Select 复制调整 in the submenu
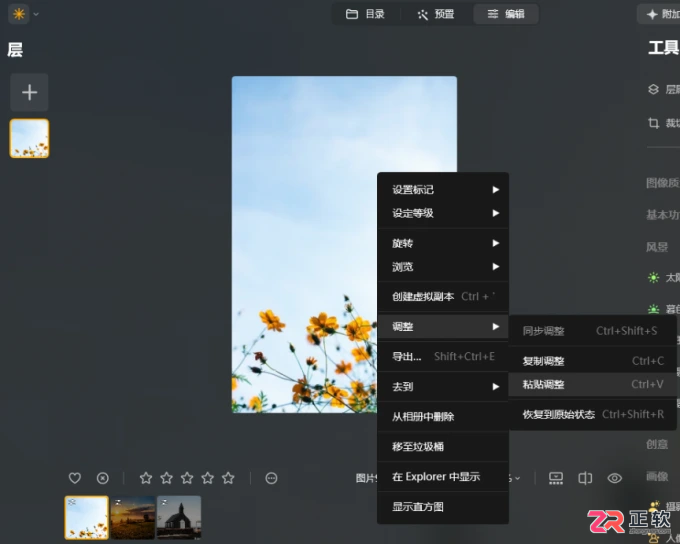This screenshot has width=680, height=544. pyautogui.click(x=592, y=361)
